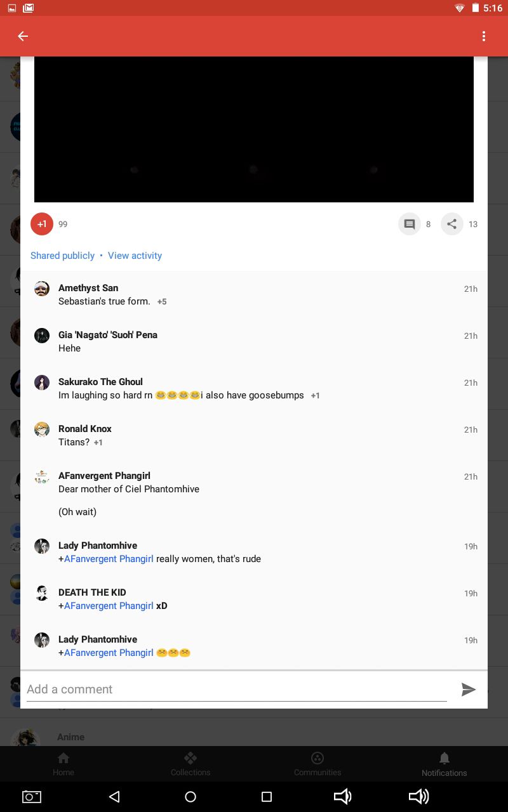The image size is (508, 812).
Task: Switch to the Communities tab
Action: [x=317, y=764]
